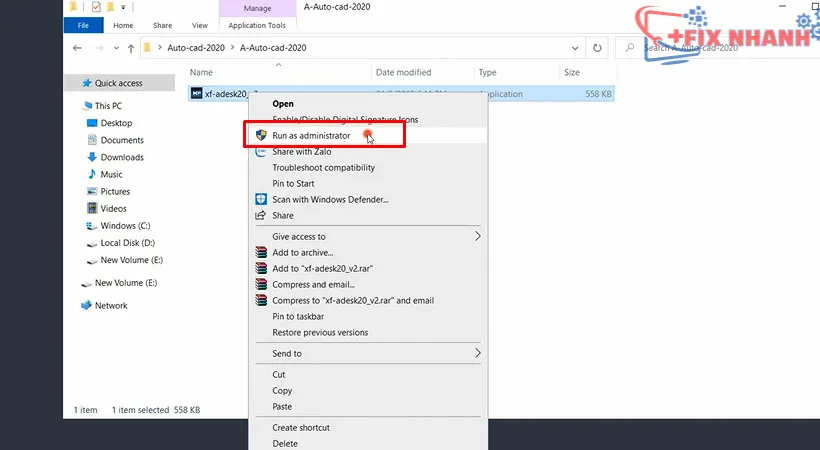Click the Share with Zalo icon

(260, 152)
